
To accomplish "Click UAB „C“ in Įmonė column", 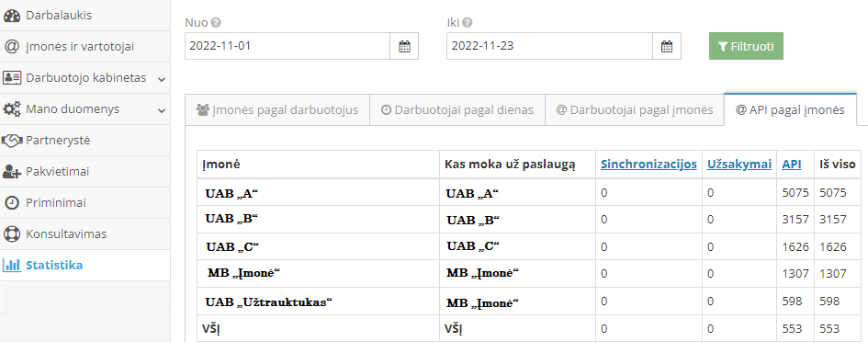I will pyautogui.click(x=232, y=246).
